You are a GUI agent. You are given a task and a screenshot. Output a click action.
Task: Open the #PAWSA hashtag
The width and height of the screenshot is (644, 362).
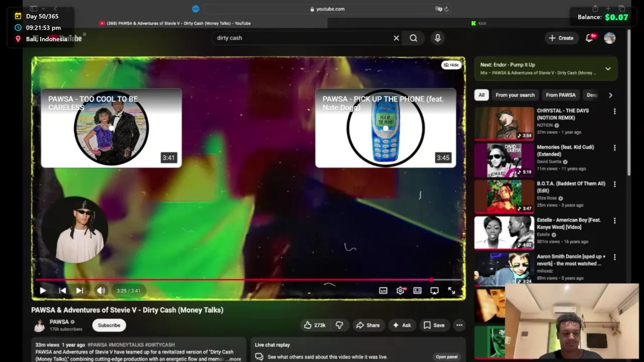pos(98,345)
